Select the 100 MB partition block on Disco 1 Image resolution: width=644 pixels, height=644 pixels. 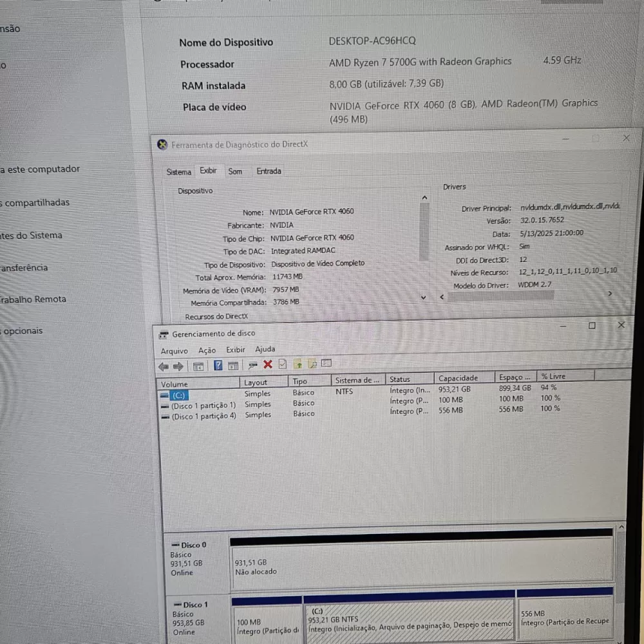tap(267, 620)
